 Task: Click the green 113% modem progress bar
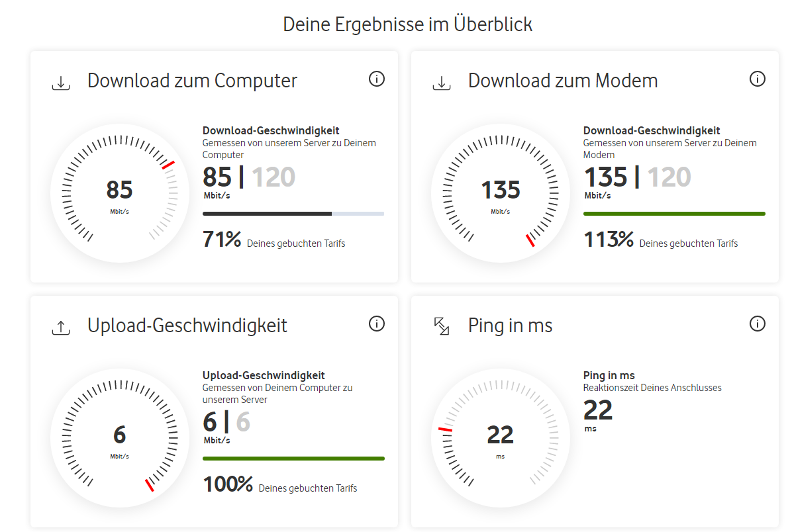pos(674,214)
